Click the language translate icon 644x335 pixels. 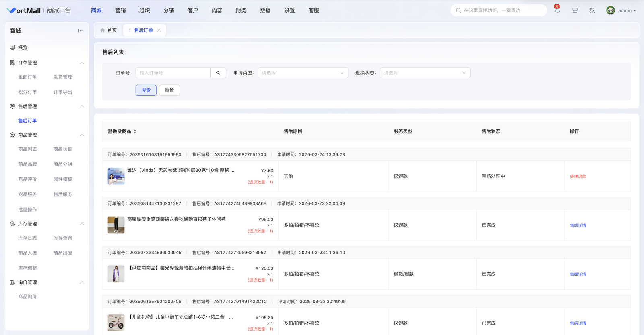tap(592, 11)
